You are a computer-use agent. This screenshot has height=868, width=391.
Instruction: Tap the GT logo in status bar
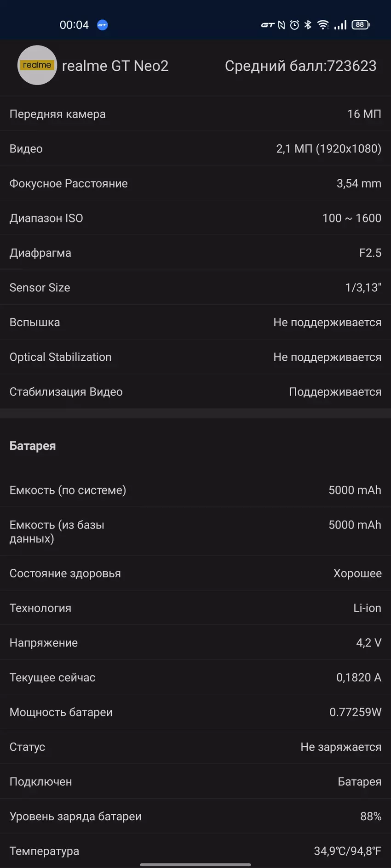268,25
